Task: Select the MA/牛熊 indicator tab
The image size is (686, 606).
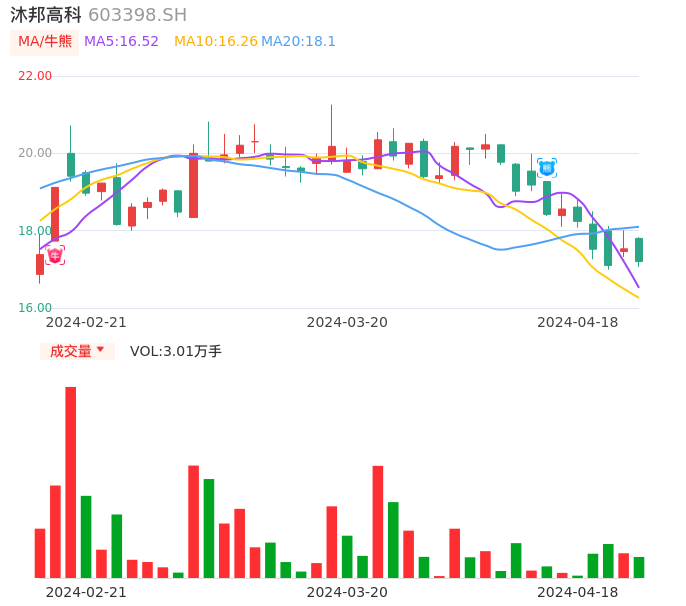Action: [45, 41]
